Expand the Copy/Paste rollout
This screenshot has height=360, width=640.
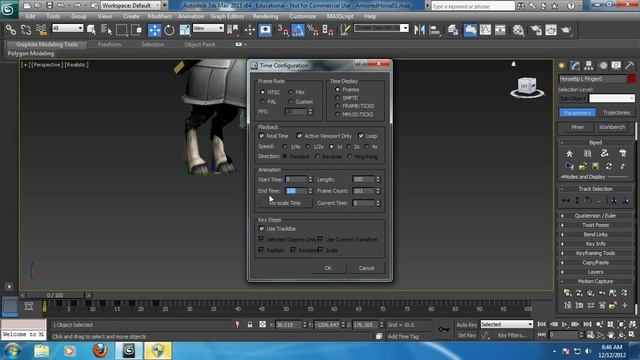coord(596,262)
